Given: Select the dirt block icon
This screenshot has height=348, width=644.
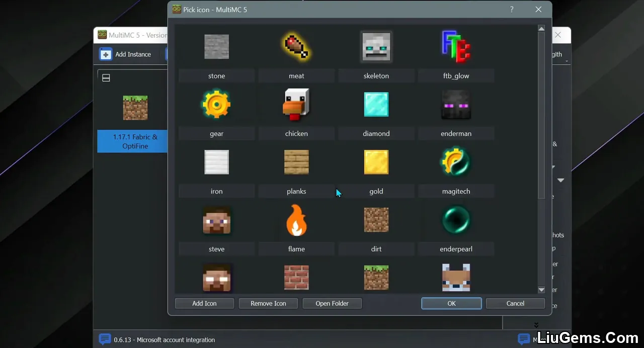Looking at the screenshot, I should [x=376, y=220].
